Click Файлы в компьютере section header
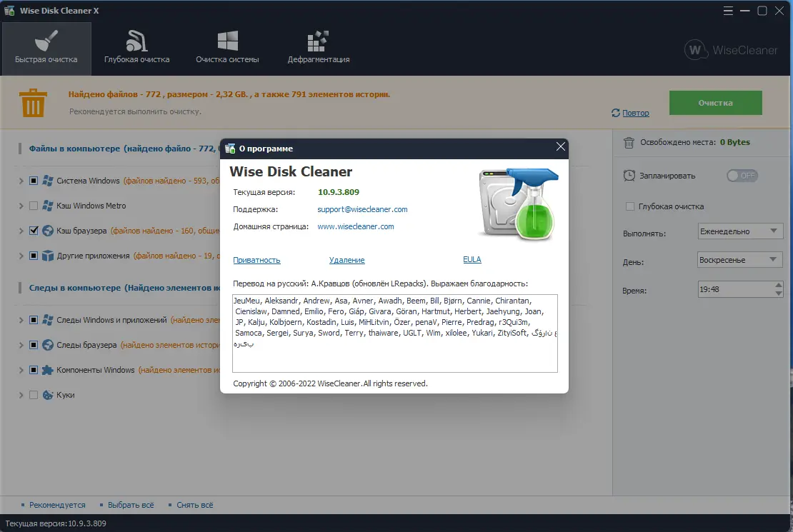The image size is (793, 532). pos(124,149)
